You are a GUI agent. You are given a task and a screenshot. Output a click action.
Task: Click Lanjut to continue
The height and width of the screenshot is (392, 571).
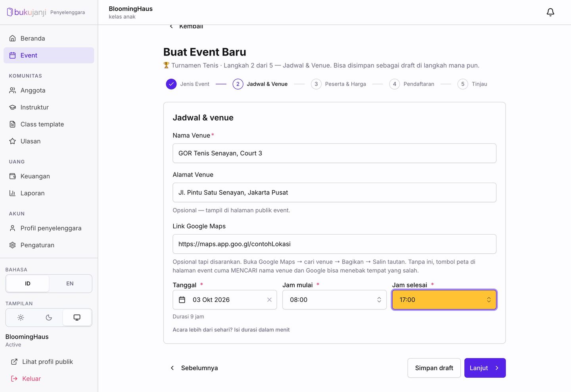click(x=485, y=368)
